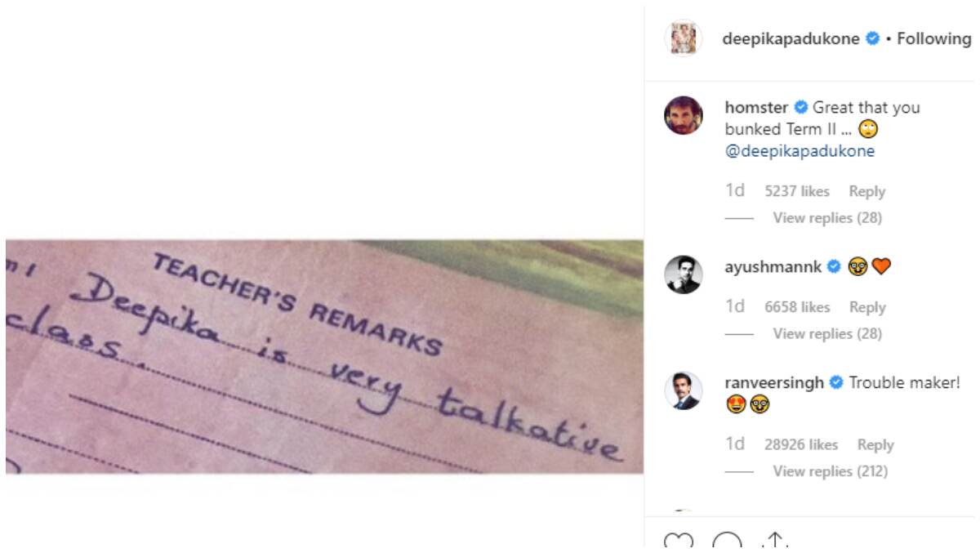Reply to homster's comment
This screenshot has height=553, width=980.
coord(866,191)
